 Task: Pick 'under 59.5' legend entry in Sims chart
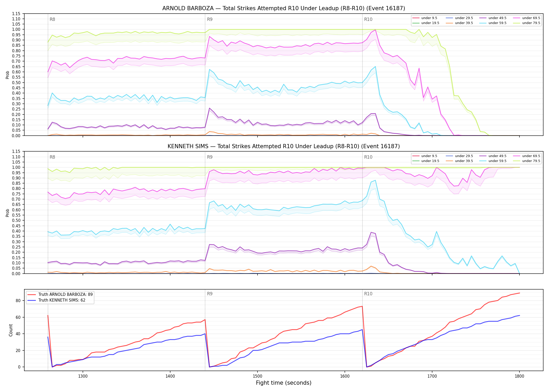[x=493, y=161]
